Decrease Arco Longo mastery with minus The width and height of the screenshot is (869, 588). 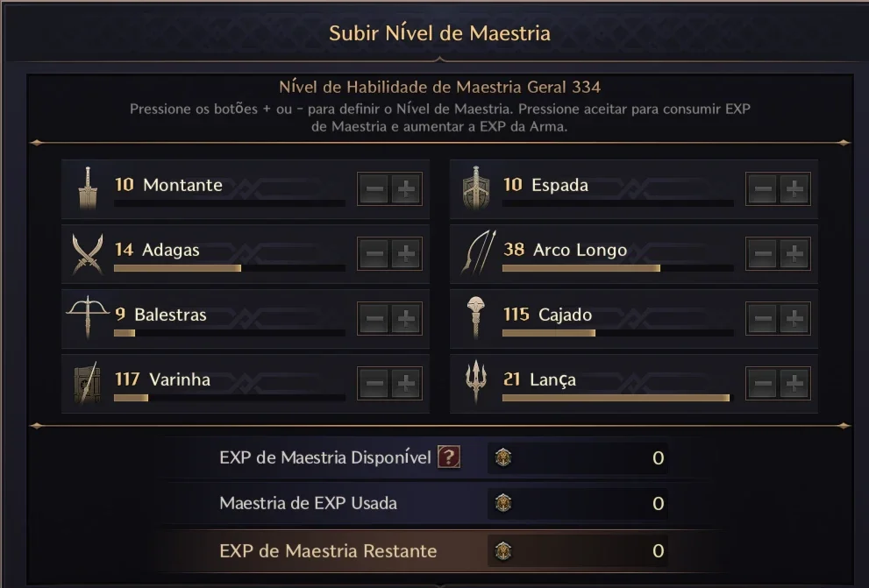[x=763, y=254]
